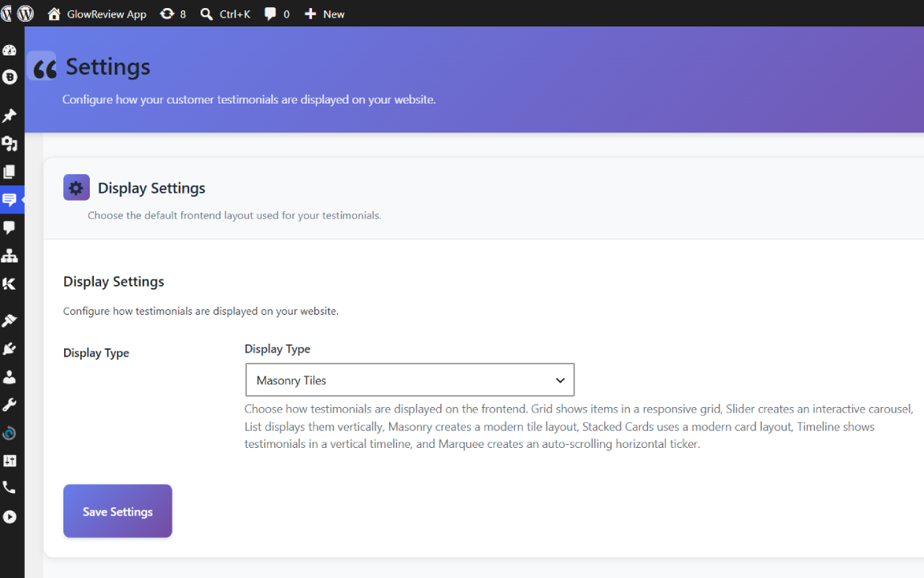Open the Ctrl+K search palette
Image resolution: width=924 pixels, height=578 pixels.
(225, 14)
